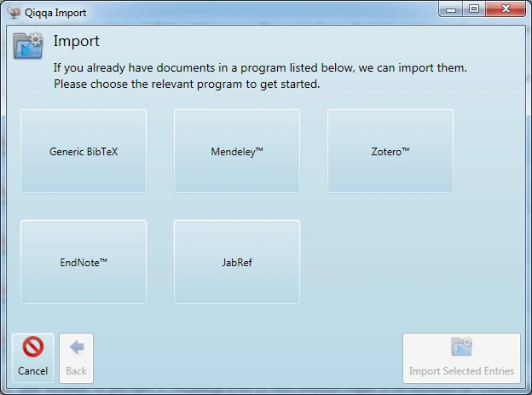Click the 'Please choose the relevant program' line
The image size is (532, 395).
[x=187, y=84]
